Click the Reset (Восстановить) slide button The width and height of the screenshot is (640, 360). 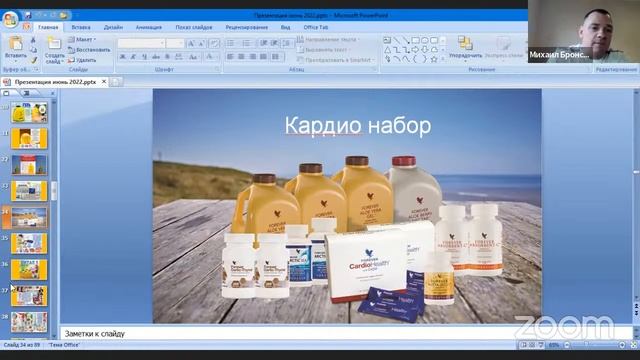tap(89, 50)
